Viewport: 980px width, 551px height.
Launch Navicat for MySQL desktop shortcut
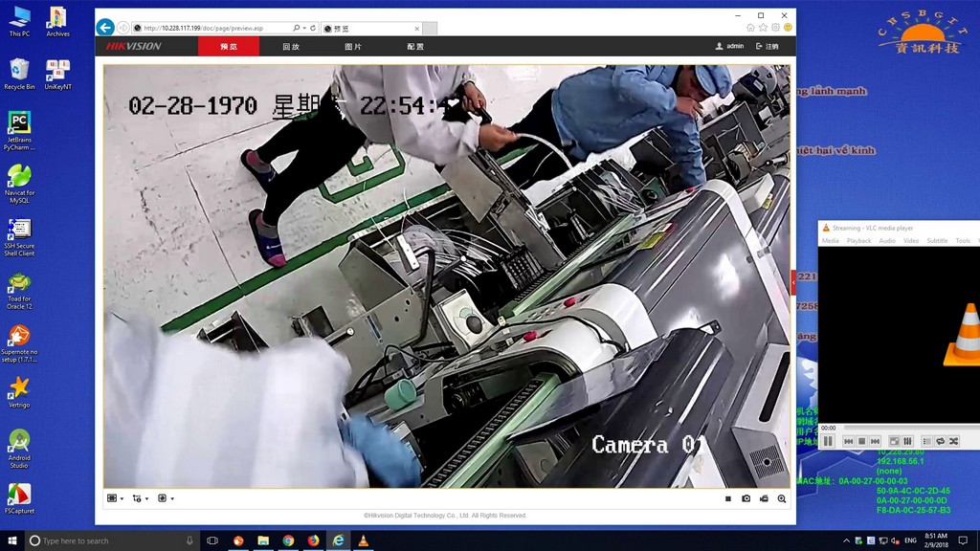click(19, 184)
